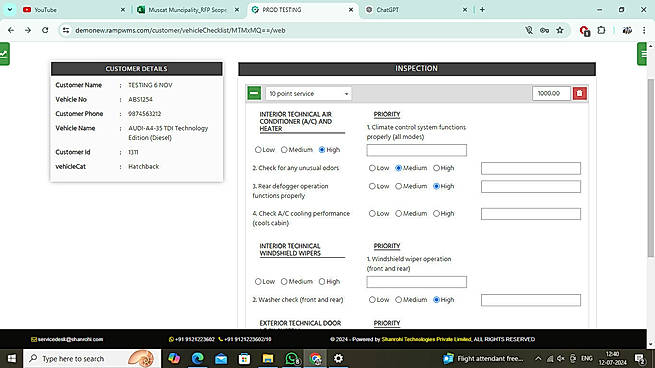
Task: Open notification center icon
Action: pyautogui.click(x=640, y=358)
